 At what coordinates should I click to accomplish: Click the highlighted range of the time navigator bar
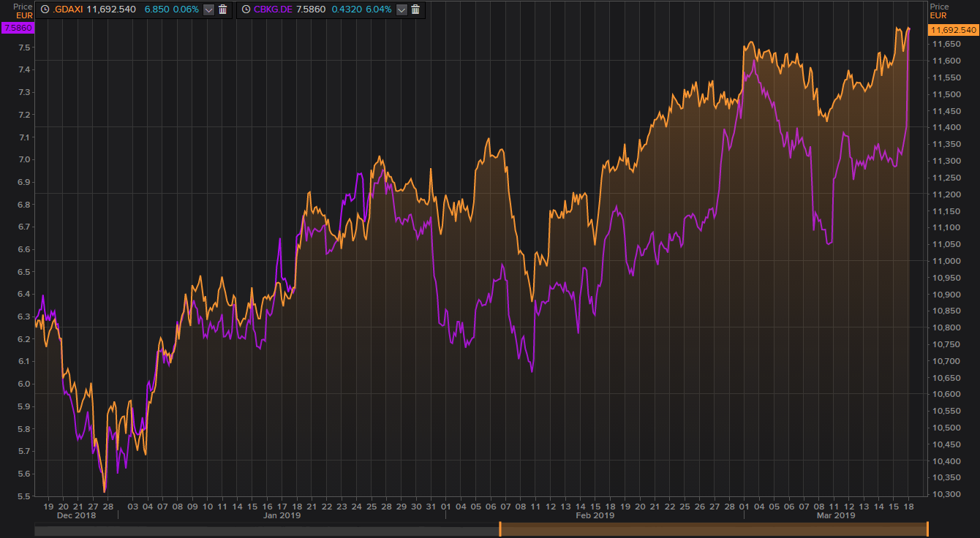[x=714, y=528]
